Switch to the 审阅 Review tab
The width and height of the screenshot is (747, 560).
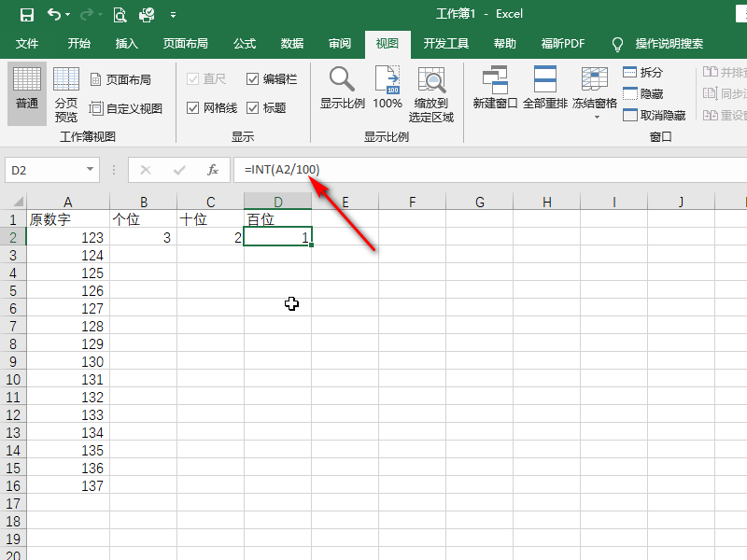tap(340, 44)
